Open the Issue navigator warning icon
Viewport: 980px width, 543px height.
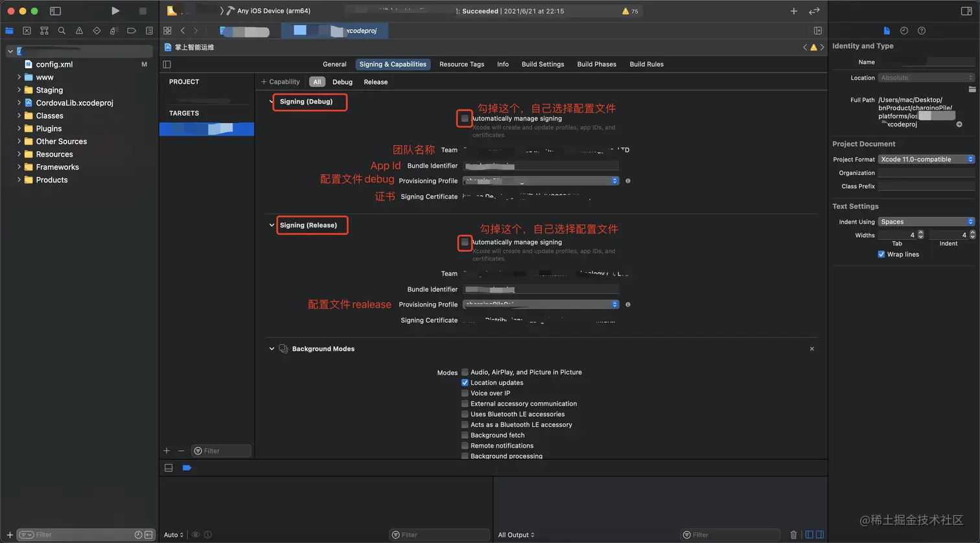[x=79, y=30]
